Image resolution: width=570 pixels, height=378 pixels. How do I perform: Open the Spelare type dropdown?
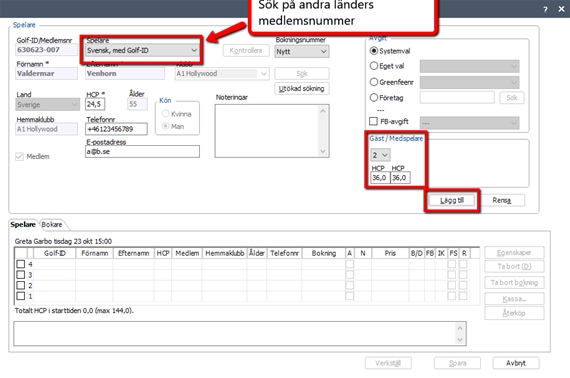[x=142, y=50]
